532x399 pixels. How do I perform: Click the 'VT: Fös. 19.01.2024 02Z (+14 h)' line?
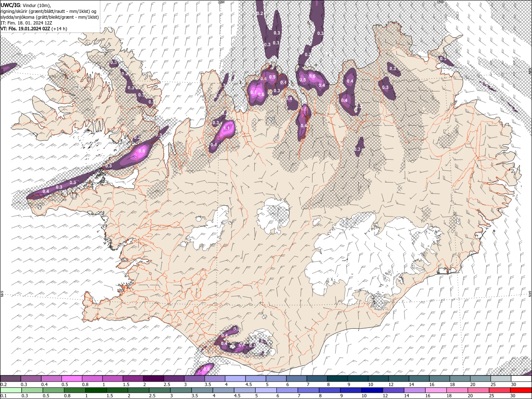(x=34, y=29)
